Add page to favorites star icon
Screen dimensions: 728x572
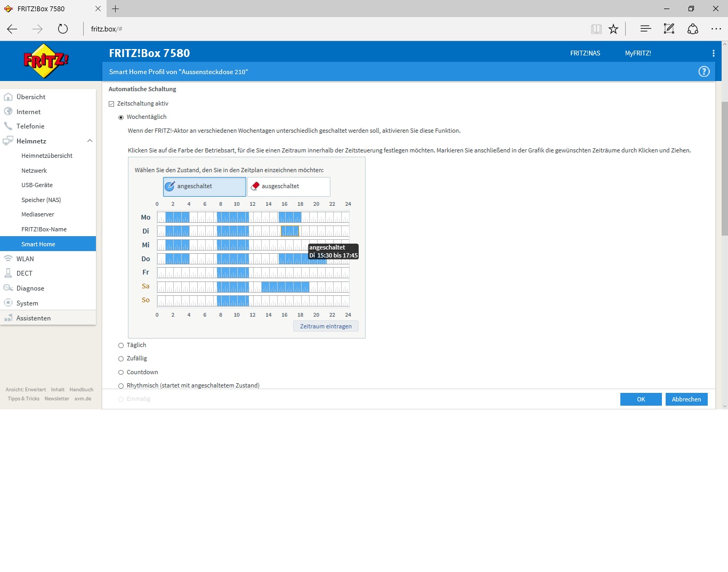613,29
